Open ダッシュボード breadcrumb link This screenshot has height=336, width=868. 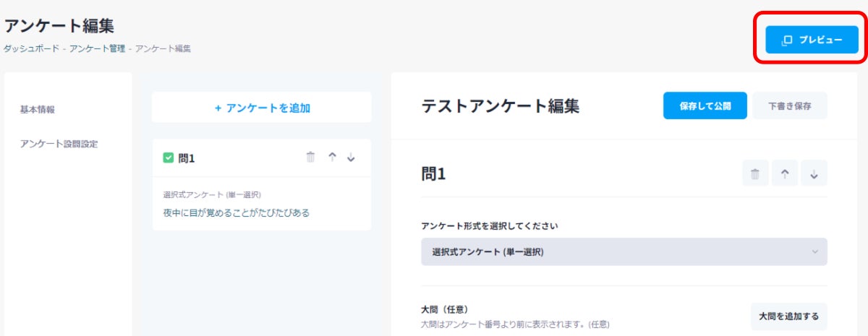(32, 49)
